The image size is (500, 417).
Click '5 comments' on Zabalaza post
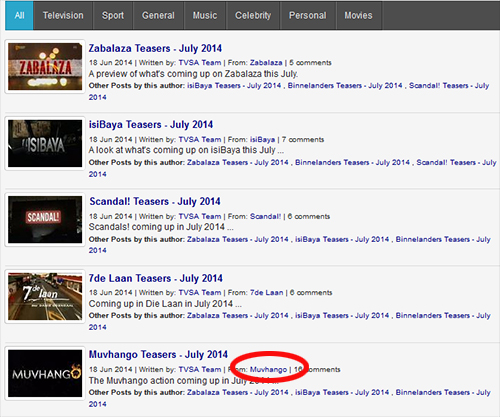click(x=310, y=63)
